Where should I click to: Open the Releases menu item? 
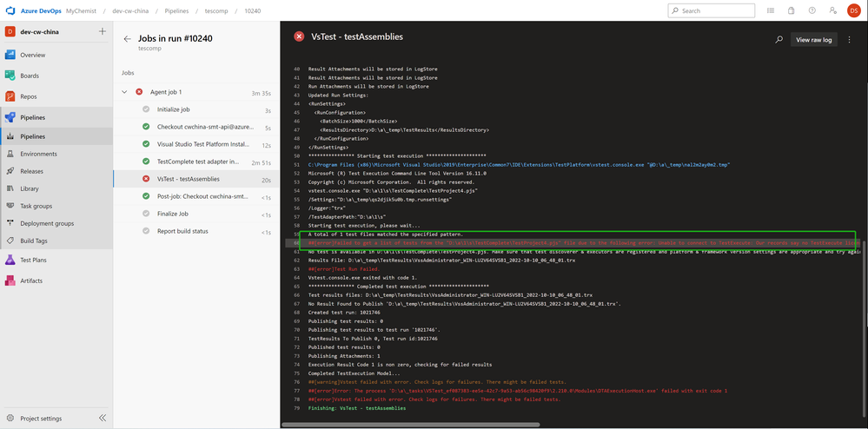31,171
